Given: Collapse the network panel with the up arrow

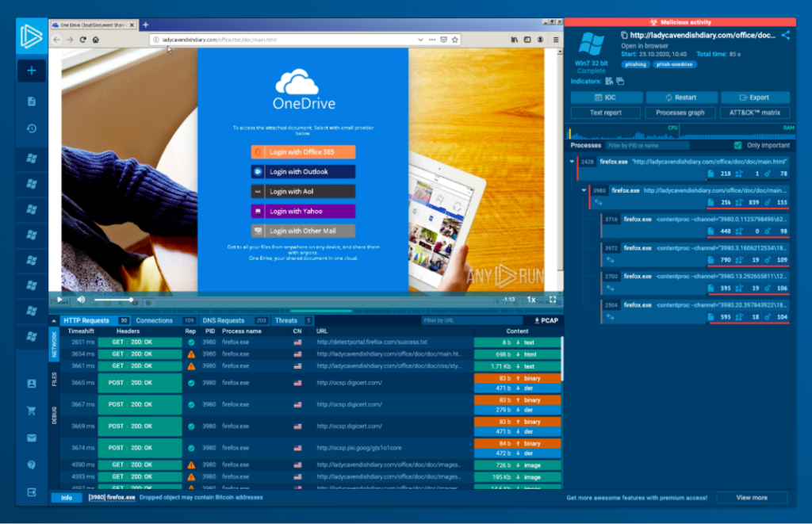Looking at the screenshot, I should coord(54,320).
